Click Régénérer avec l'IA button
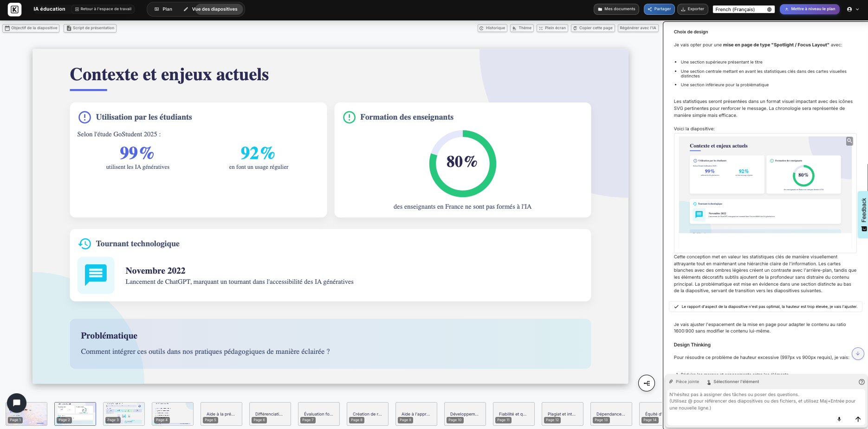The image size is (868, 429). coord(638,28)
